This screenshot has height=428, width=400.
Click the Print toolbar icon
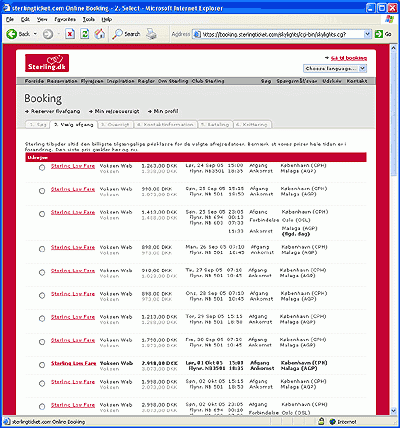point(151,34)
